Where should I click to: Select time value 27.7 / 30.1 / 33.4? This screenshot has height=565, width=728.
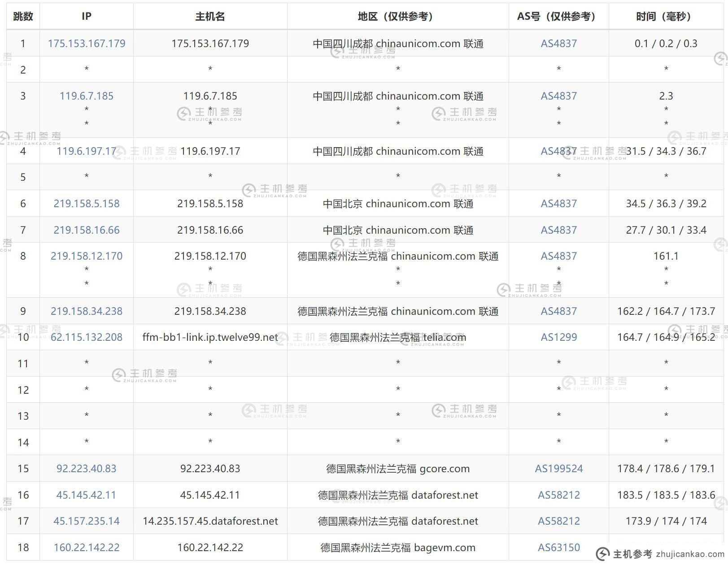pos(666,230)
